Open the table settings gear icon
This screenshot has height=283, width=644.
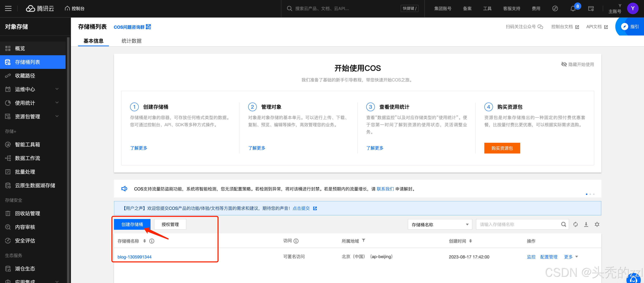tap(597, 225)
